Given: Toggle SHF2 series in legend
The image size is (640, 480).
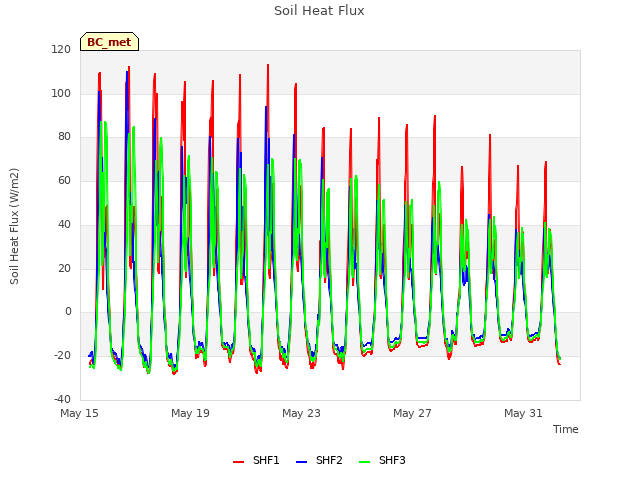Looking at the screenshot, I should 319,460.
